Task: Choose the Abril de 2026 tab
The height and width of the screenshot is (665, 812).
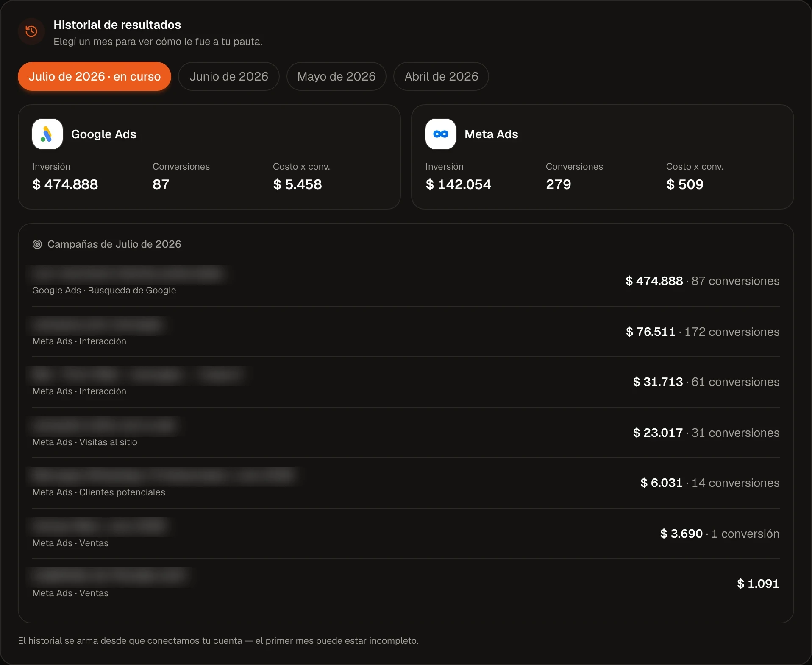Action: pos(441,76)
